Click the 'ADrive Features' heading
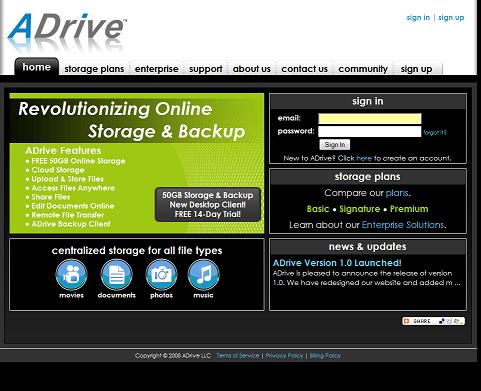Image resolution: width=481 pixels, height=391 pixels. [63, 151]
